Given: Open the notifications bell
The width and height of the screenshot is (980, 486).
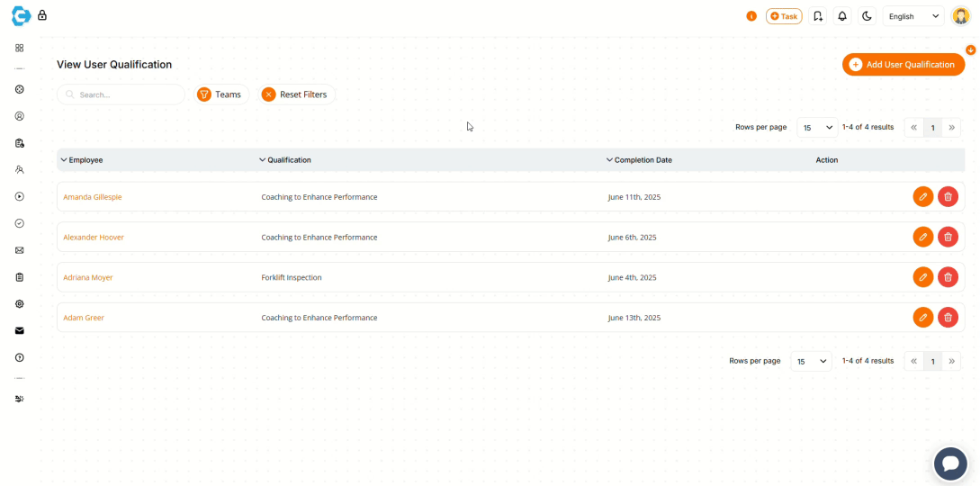Looking at the screenshot, I should click(842, 16).
